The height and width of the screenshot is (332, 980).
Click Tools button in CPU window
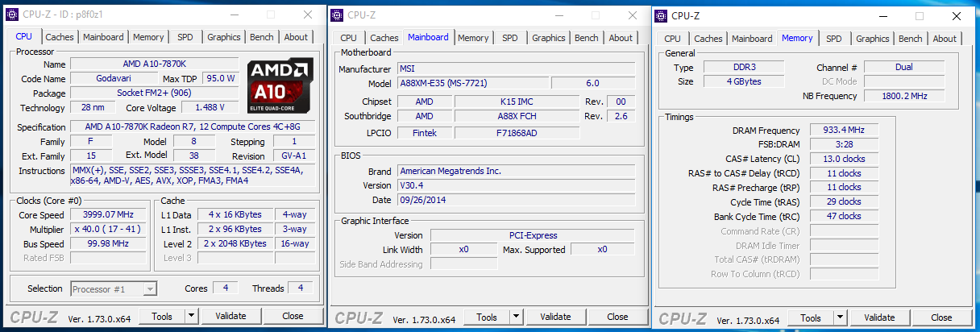point(163,317)
